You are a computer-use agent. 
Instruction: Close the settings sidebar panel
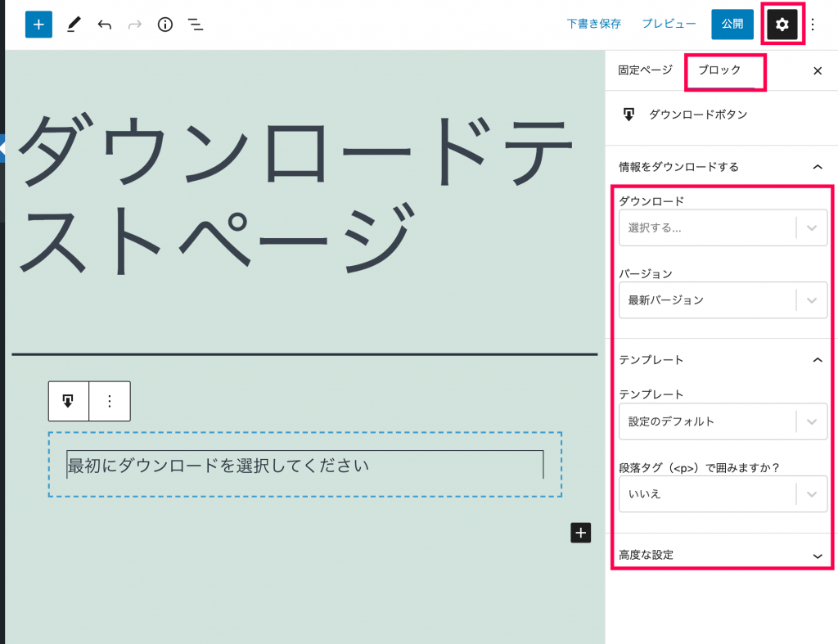click(x=818, y=70)
